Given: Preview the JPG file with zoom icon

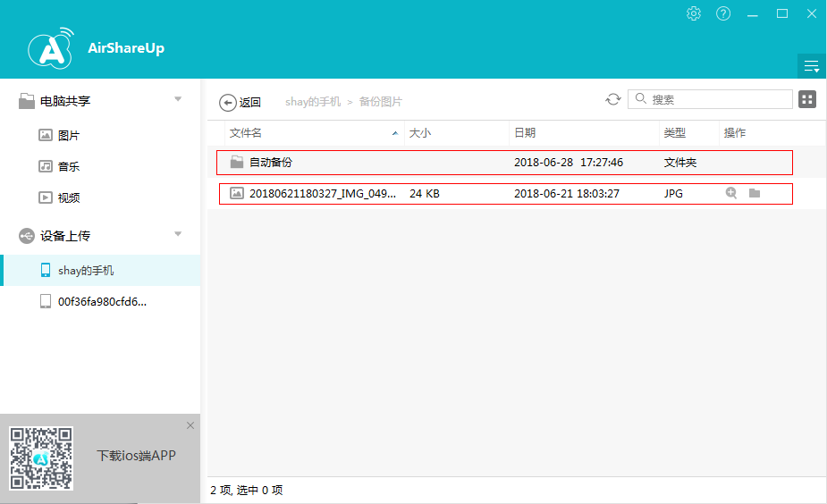Looking at the screenshot, I should [x=731, y=193].
